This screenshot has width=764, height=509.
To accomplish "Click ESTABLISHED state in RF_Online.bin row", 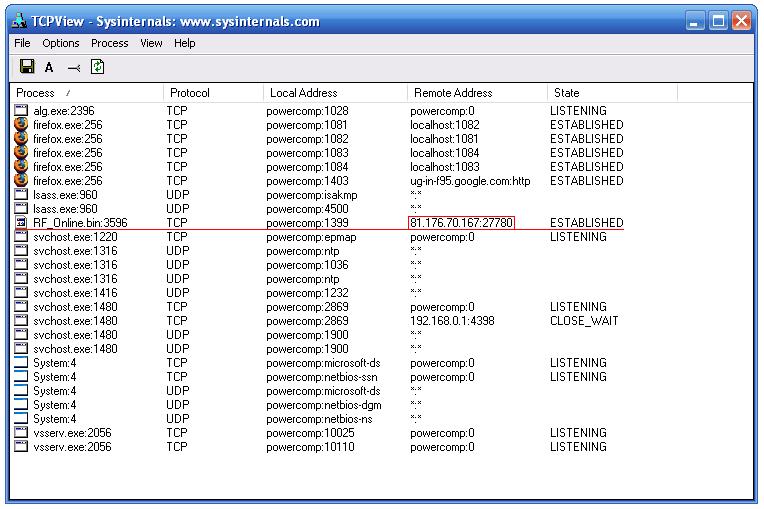I will pos(587,223).
